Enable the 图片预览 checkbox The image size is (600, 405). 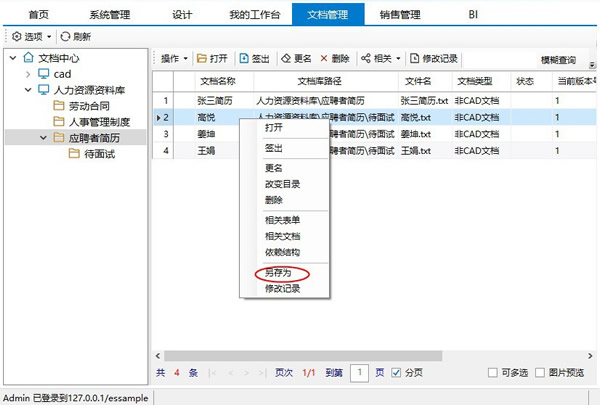point(540,373)
